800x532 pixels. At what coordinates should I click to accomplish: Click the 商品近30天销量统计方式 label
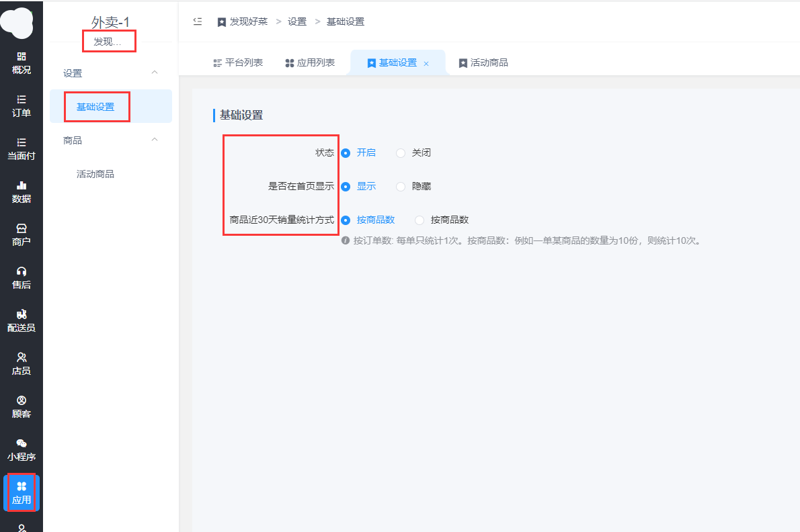(x=282, y=220)
